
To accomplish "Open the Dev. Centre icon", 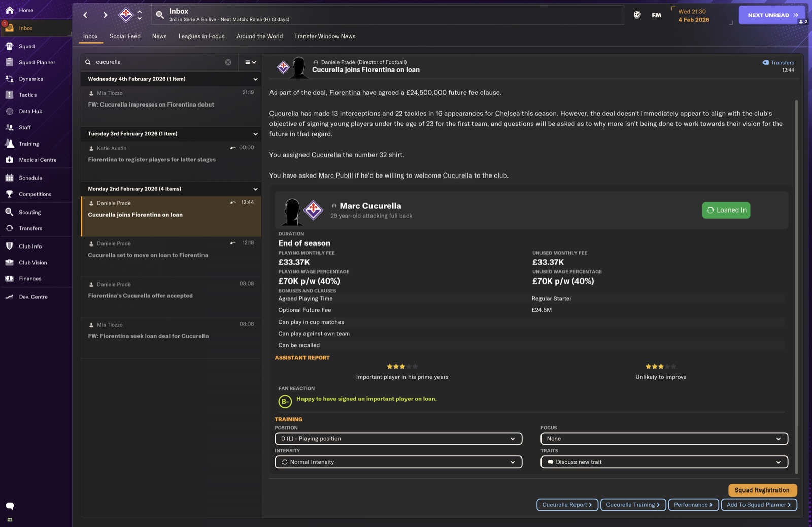I will pos(9,297).
